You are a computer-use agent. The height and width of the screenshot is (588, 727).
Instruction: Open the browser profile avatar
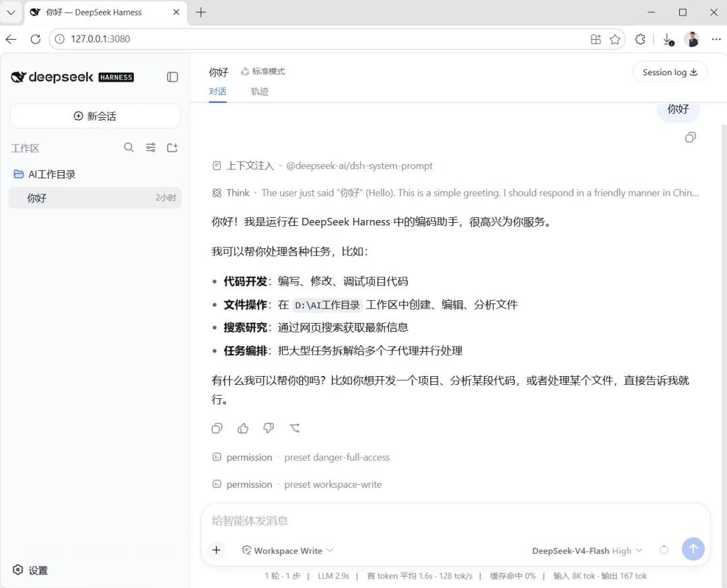click(692, 40)
